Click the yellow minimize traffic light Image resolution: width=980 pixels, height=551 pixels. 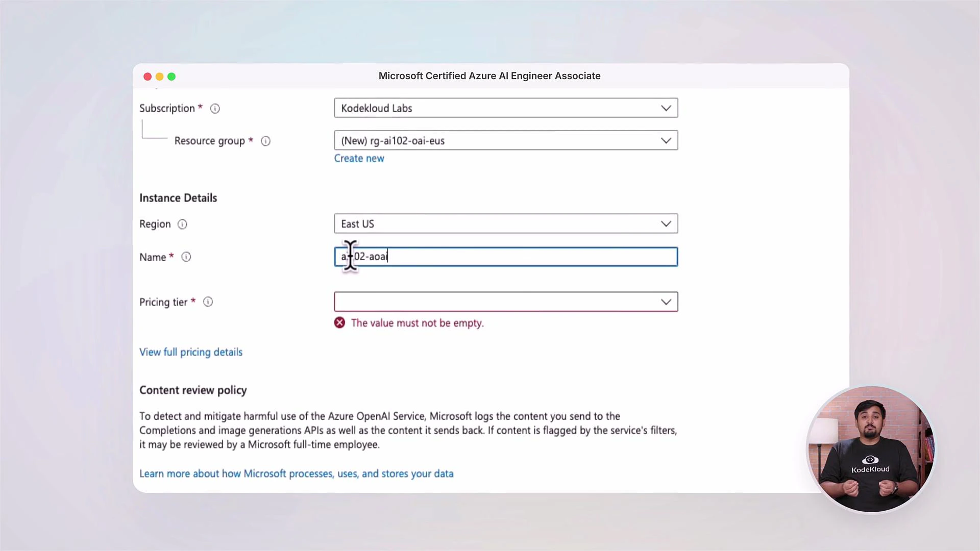coord(159,77)
